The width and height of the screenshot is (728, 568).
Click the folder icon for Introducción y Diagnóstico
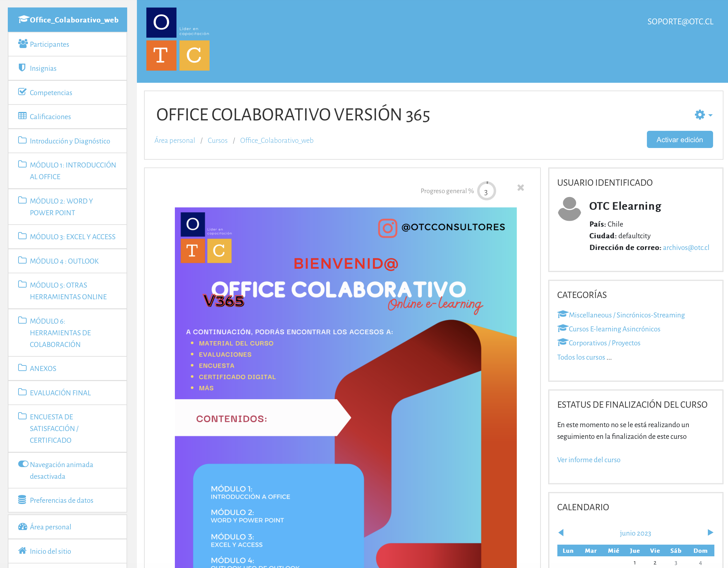pos(22,140)
